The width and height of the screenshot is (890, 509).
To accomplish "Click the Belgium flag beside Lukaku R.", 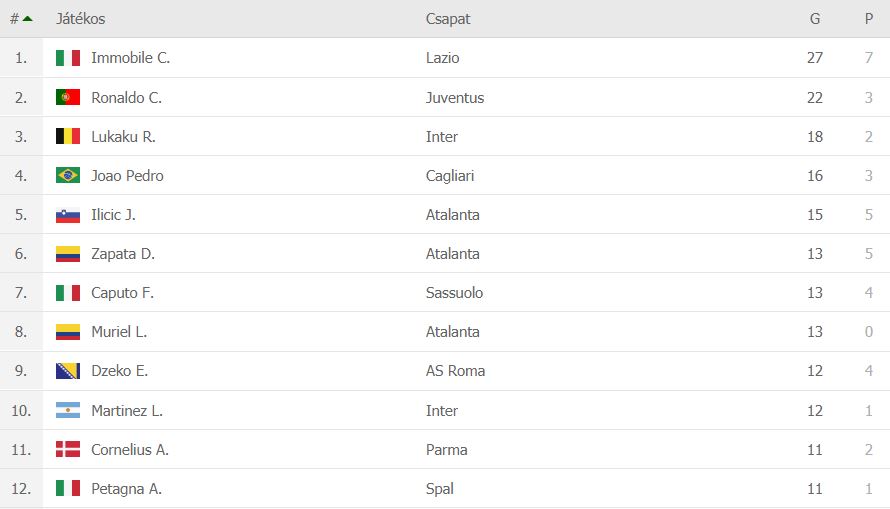I will click(x=68, y=136).
